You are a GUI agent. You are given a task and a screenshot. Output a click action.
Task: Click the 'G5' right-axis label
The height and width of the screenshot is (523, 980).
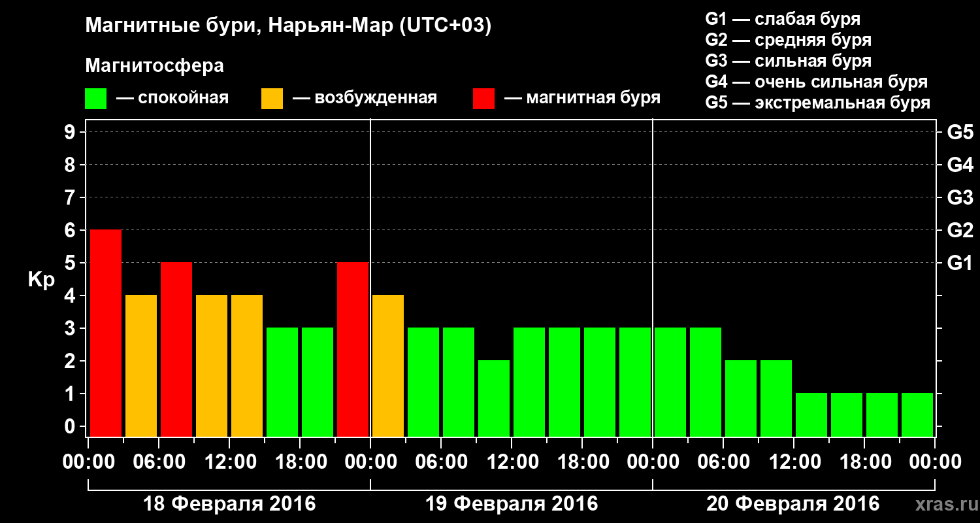click(x=960, y=133)
